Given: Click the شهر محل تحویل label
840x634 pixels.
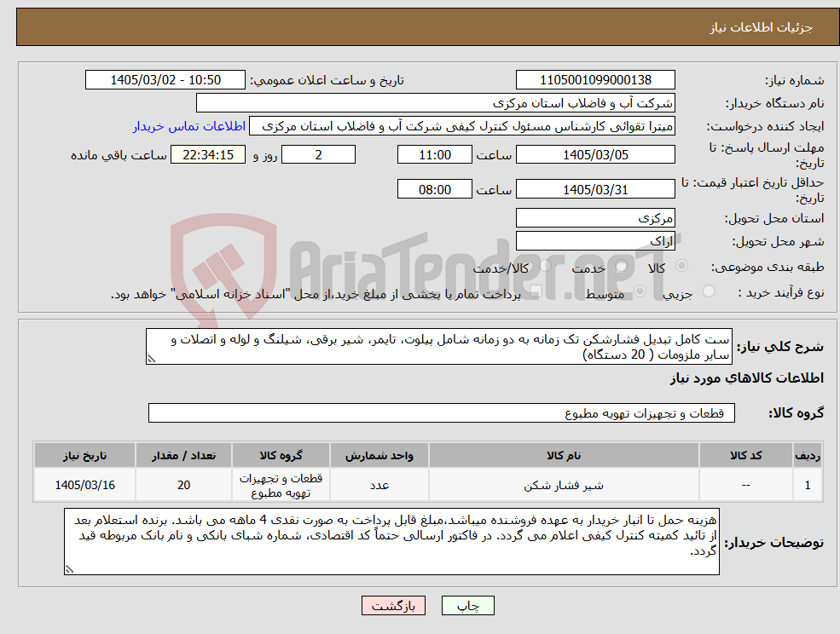Looking at the screenshot, I should click(x=778, y=241).
